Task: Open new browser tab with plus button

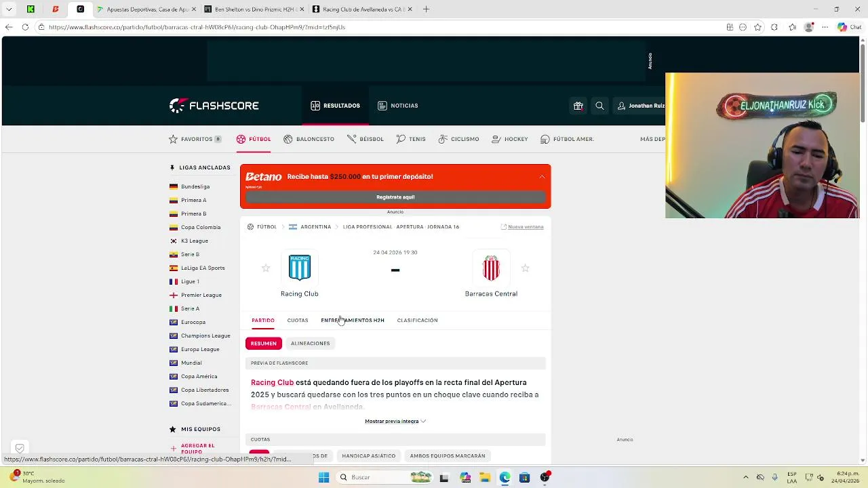Action: 426,9
